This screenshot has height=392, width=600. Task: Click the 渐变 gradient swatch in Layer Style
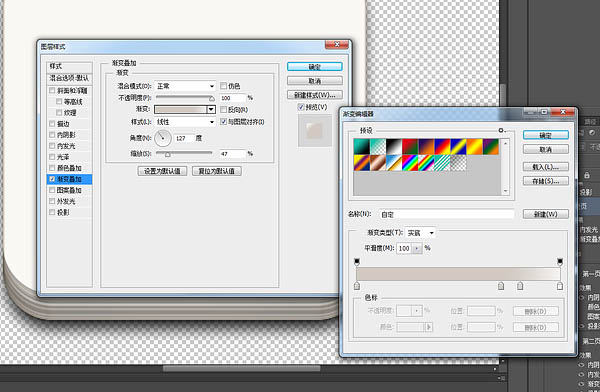click(x=181, y=109)
